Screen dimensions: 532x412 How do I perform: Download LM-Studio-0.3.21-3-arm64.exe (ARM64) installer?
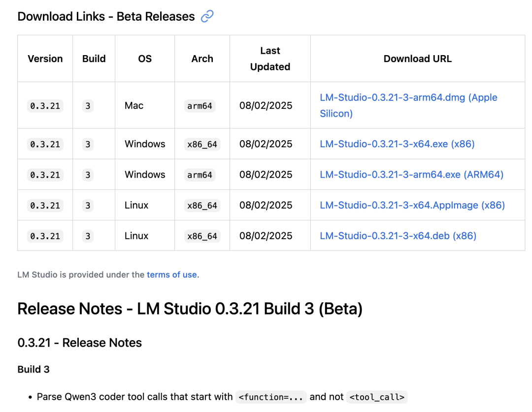[411, 175]
